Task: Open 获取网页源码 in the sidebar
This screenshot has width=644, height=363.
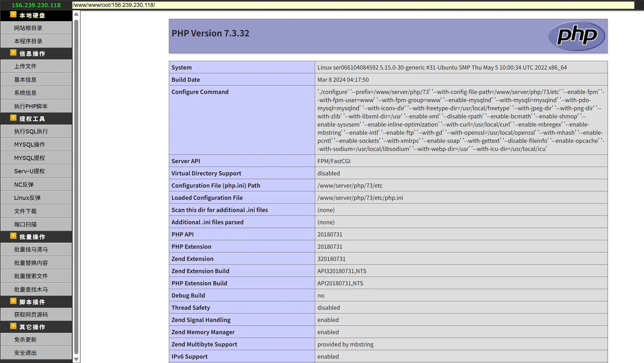Action: pos(36,315)
